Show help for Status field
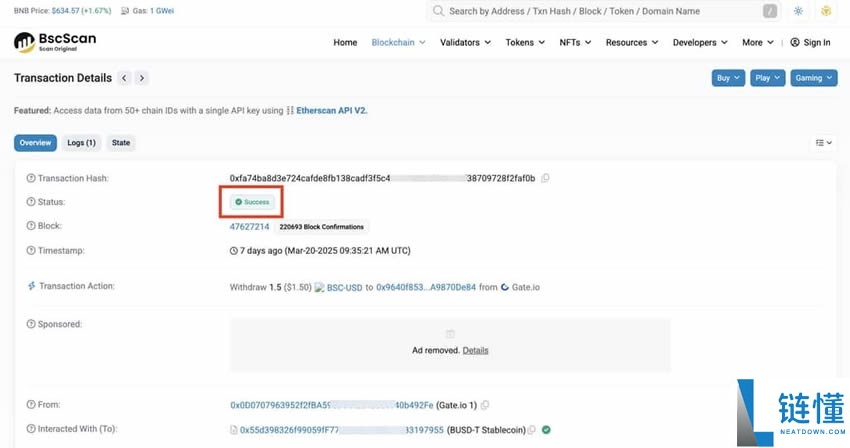 click(x=31, y=202)
